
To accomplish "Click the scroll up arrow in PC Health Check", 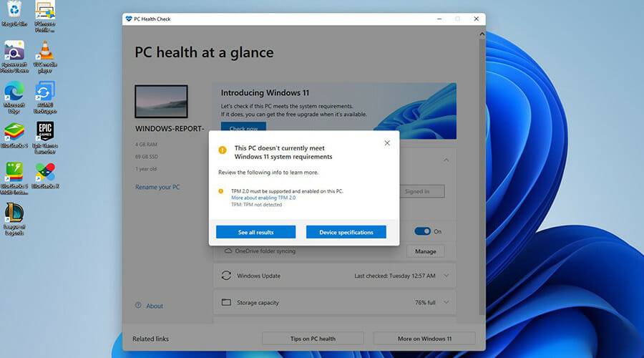I will pyautogui.click(x=482, y=34).
